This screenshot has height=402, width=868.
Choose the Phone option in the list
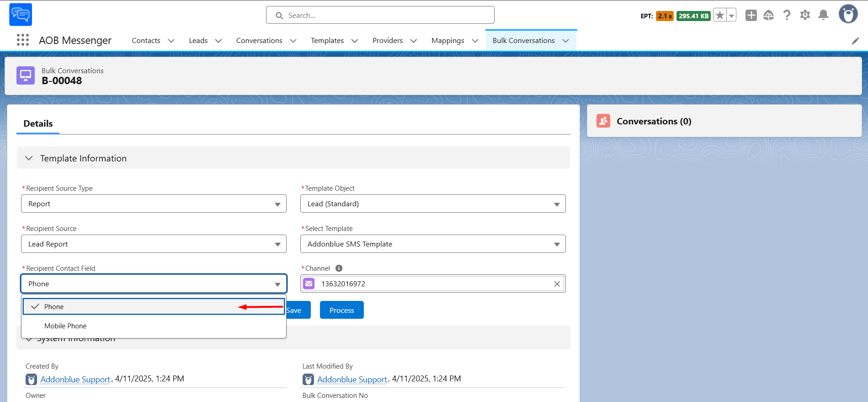pos(154,306)
